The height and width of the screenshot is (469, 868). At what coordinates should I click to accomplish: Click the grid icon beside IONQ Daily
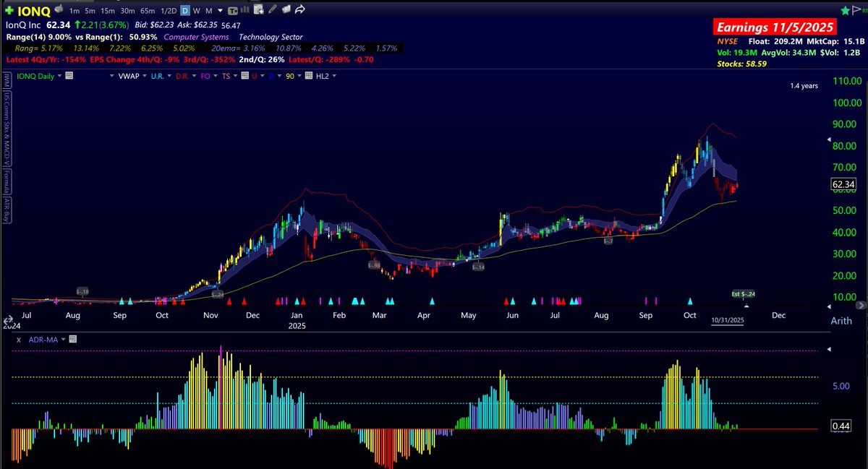click(x=69, y=75)
